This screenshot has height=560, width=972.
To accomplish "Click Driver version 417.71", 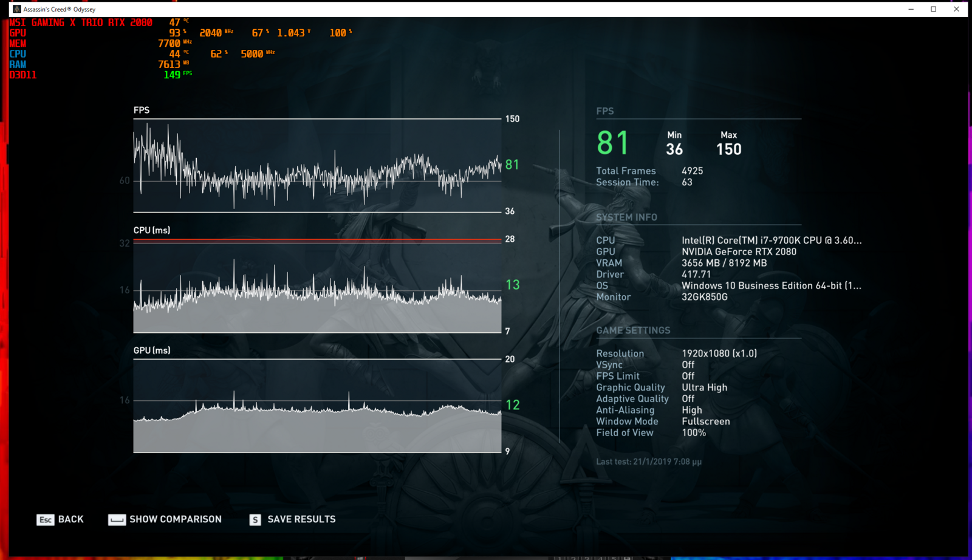I will coord(696,275).
